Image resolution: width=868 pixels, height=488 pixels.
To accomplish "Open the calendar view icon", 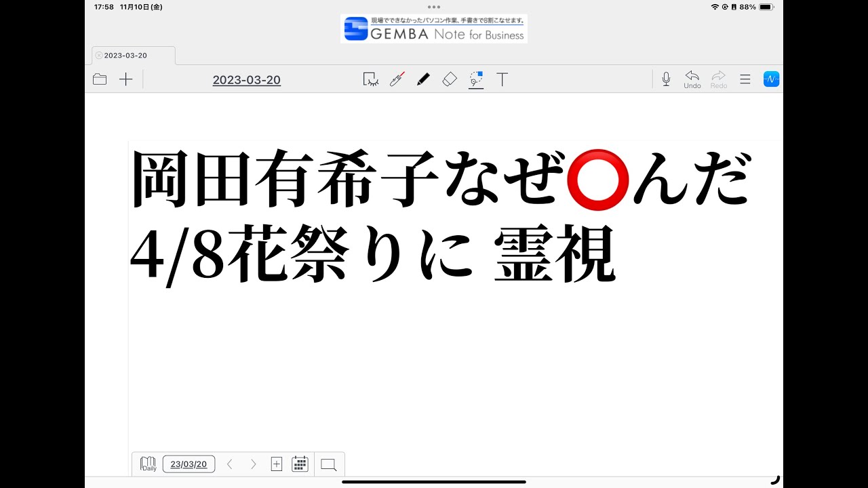I will point(300,464).
